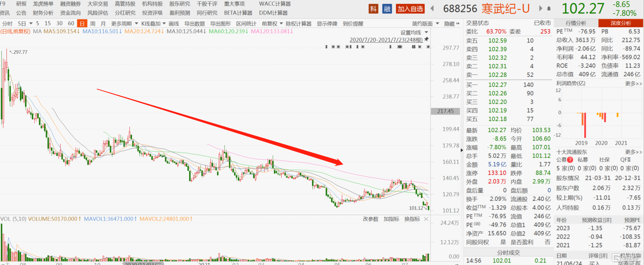Click 改参数 in VOL panel

click(370, 219)
